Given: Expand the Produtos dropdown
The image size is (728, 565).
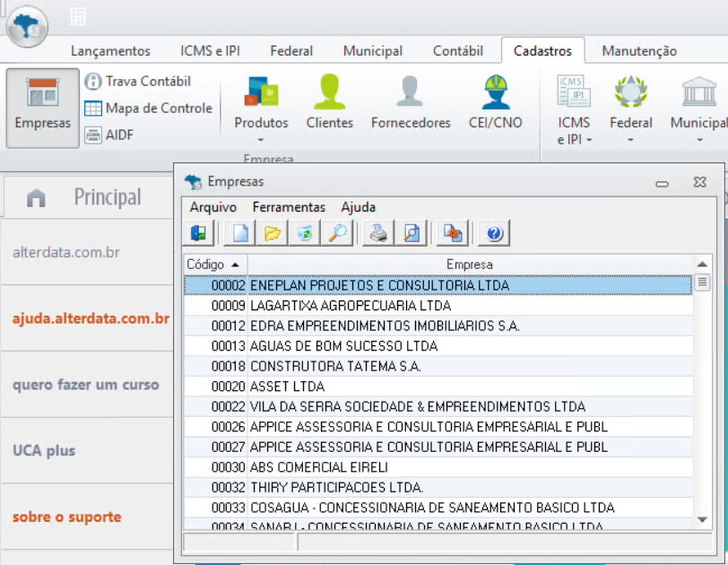Looking at the screenshot, I should 261,139.
